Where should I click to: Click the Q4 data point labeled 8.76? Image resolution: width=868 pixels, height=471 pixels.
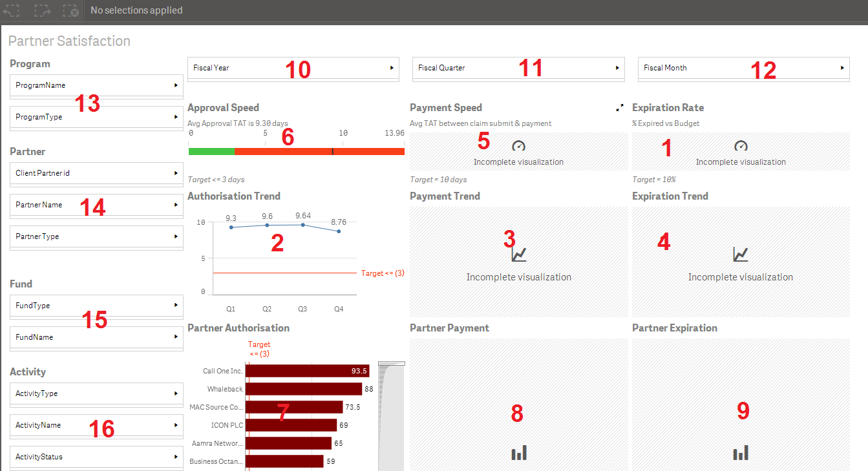click(x=339, y=231)
